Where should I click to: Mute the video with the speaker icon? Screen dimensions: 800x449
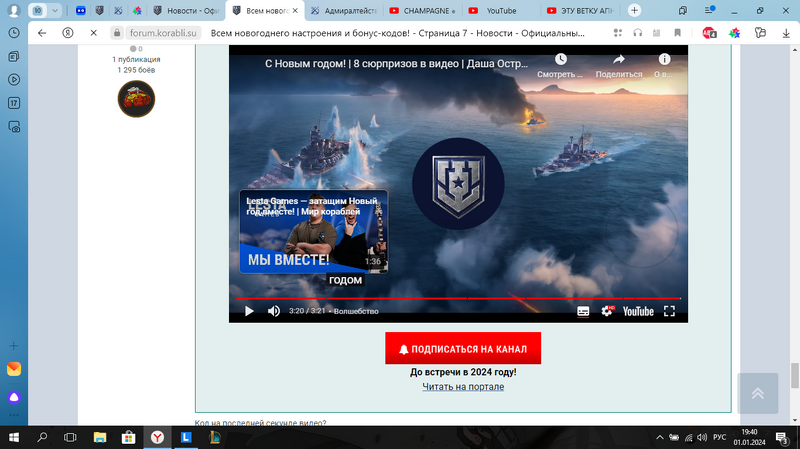click(x=274, y=311)
